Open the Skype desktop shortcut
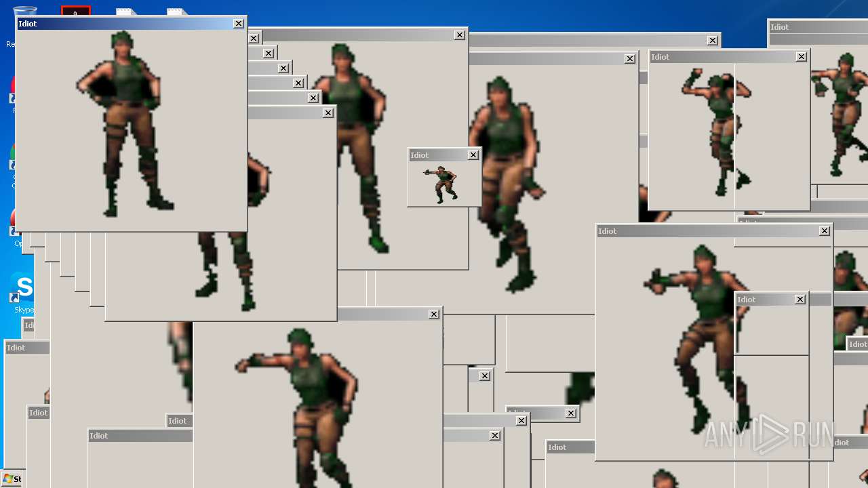 point(22,293)
